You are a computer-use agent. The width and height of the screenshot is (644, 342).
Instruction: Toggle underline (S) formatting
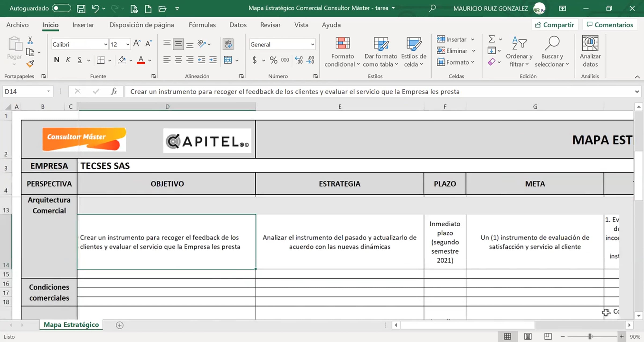pos(79,60)
